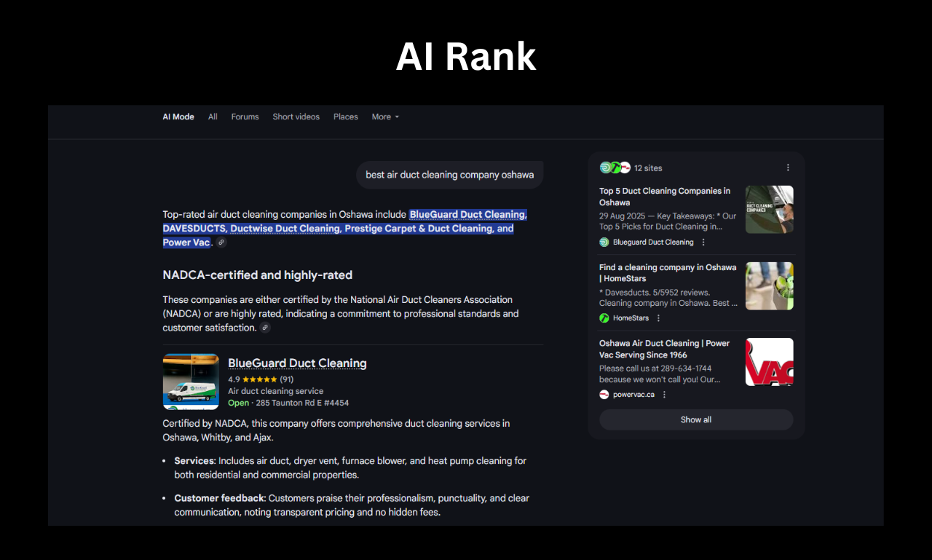The image size is (932, 560).
Task: Click the stacked site favicons near 12 sites
Action: click(615, 167)
